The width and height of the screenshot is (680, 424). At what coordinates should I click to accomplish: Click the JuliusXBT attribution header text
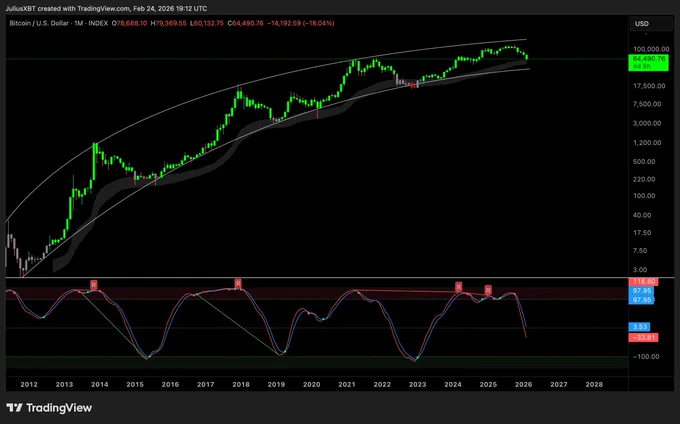point(106,8)
